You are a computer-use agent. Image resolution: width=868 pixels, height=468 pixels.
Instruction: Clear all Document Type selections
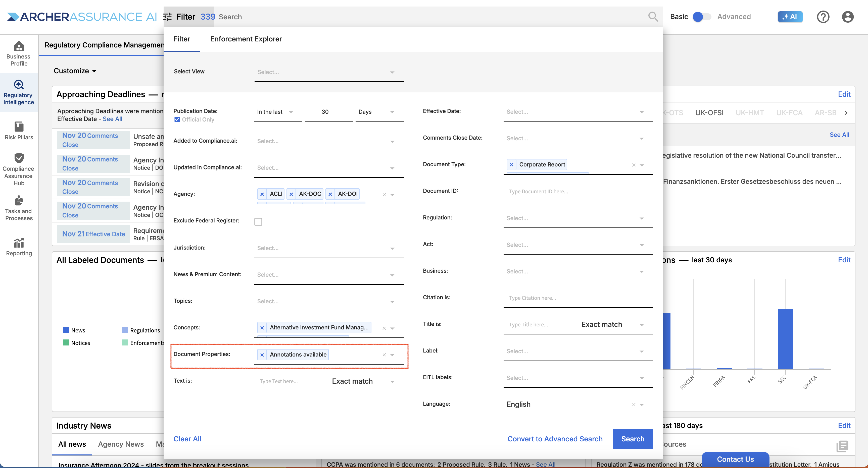point(634,165)
